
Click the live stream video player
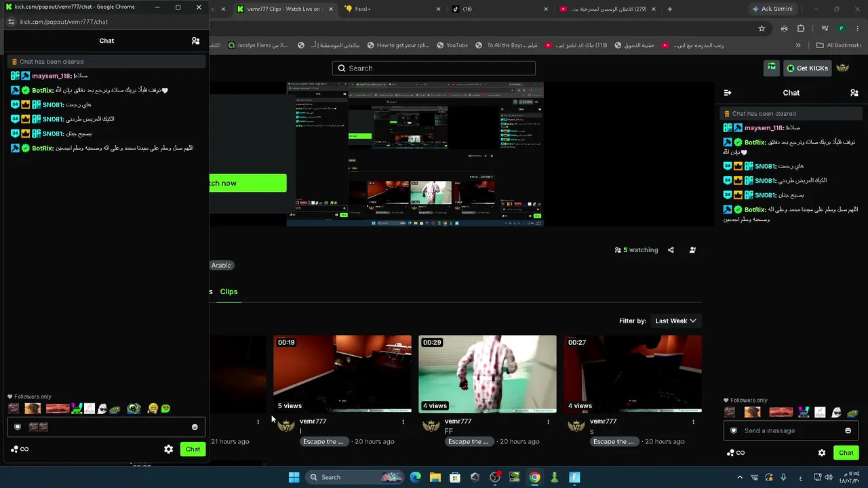[415, 154]
